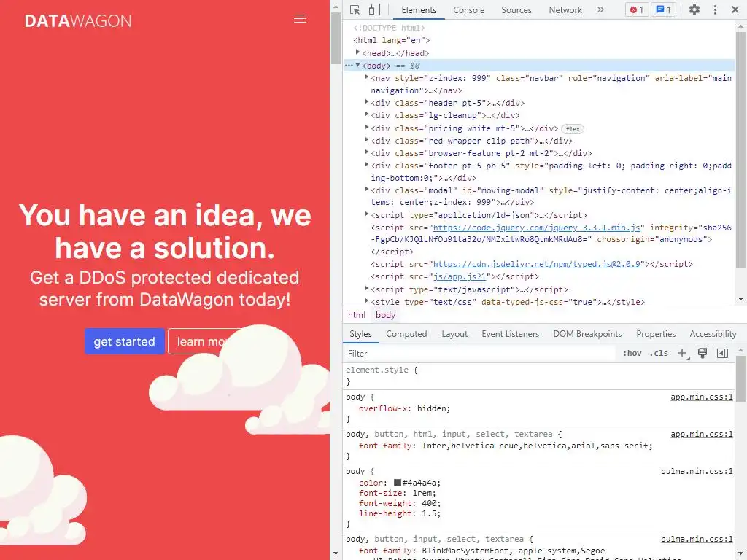Open the hamburger menu on DataWagon page
Screen dimensions: 747x560
[x=300, y=19]
